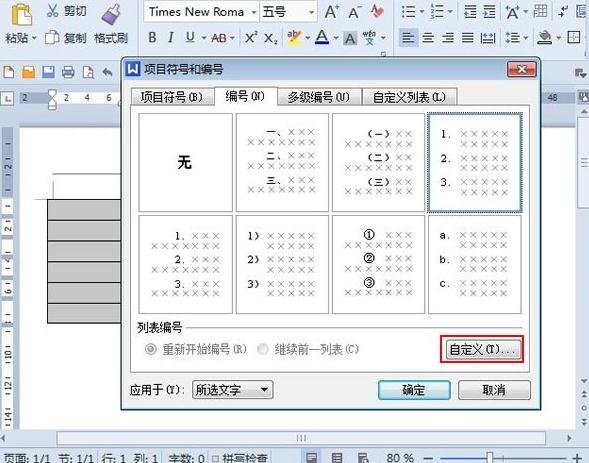The width and height of the screenshot is (589, 463).
Task: Click the increase font size icon
Action: [x=331, y=12]
